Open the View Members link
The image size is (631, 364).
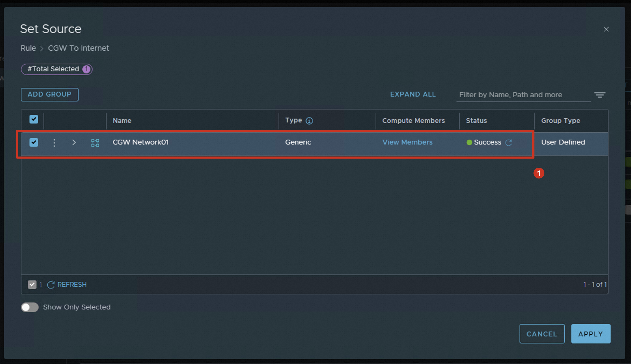[x=407, y=142]
